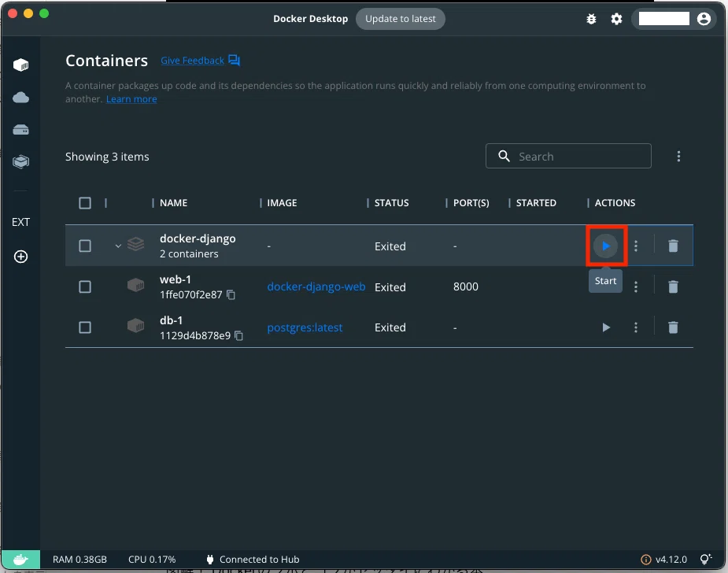Open the EXT extensions section
The image size is (728, 573).
[x=20, y=222]
